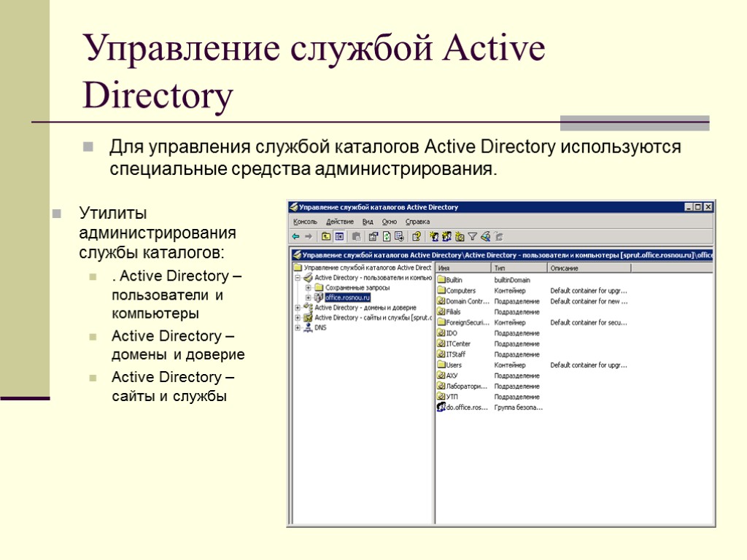This screenshot has height=560, width=747.
Task: Click the builtinDomain type cell
Action: coord(512,280)
